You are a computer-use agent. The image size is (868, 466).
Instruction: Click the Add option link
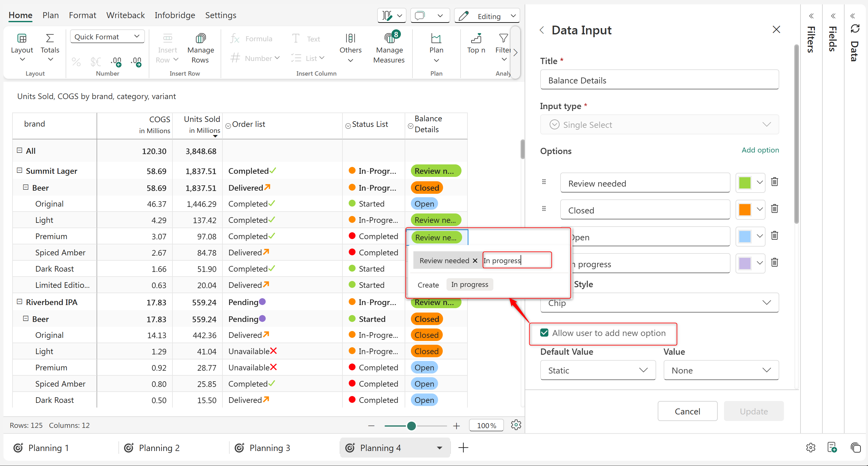pyautogui.click(x=760, y=150)
